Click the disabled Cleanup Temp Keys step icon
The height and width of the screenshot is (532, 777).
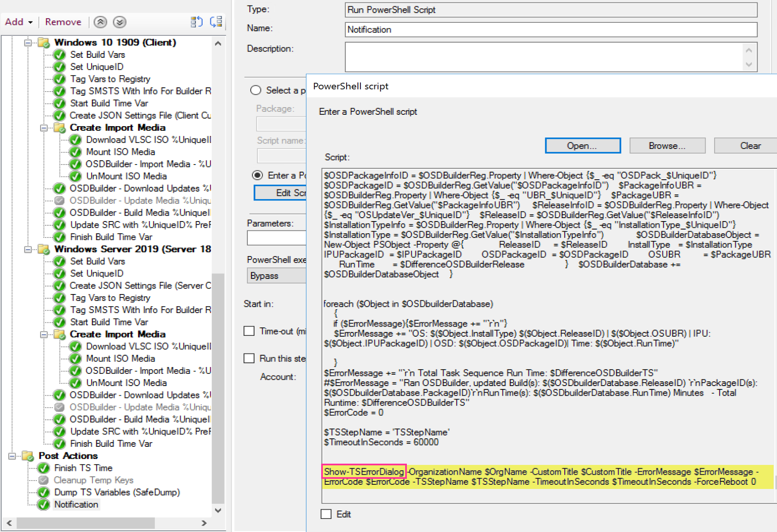(43, 480)
